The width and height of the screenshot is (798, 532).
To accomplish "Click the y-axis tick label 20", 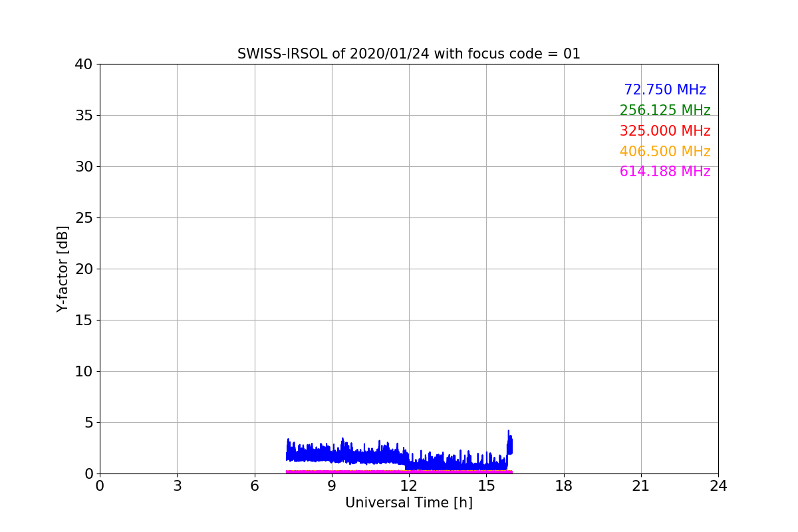I will (83, 269).
